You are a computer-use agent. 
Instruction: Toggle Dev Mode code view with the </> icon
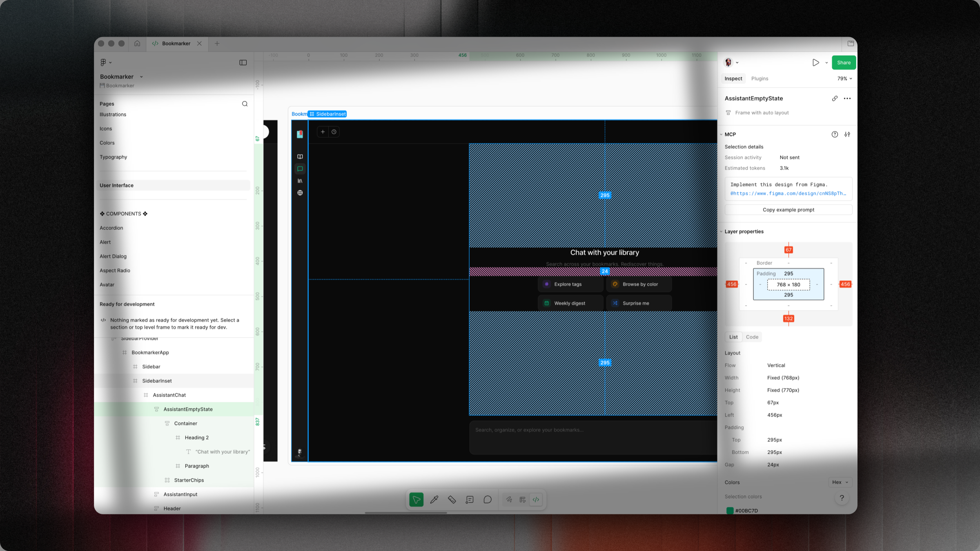click(536, 499)
